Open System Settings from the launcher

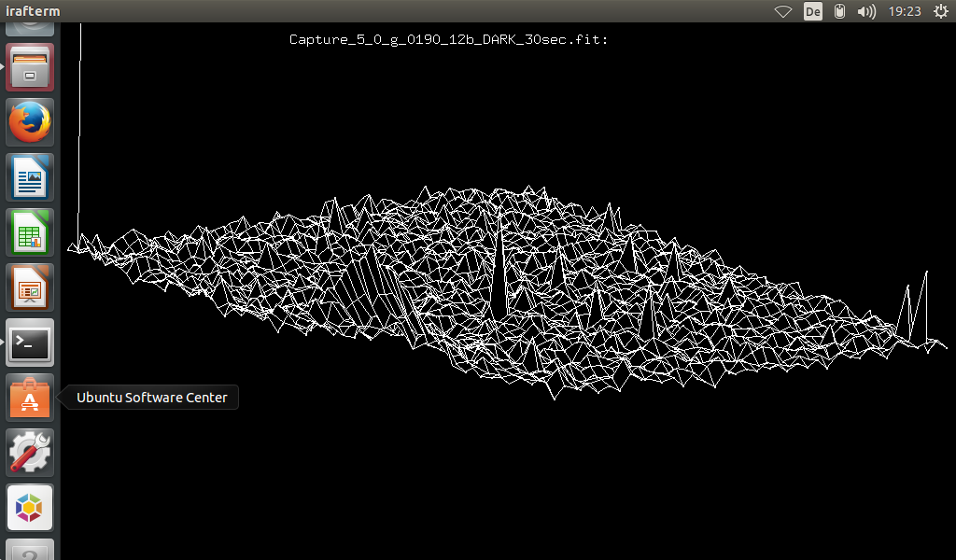click(x=29, y=452)
